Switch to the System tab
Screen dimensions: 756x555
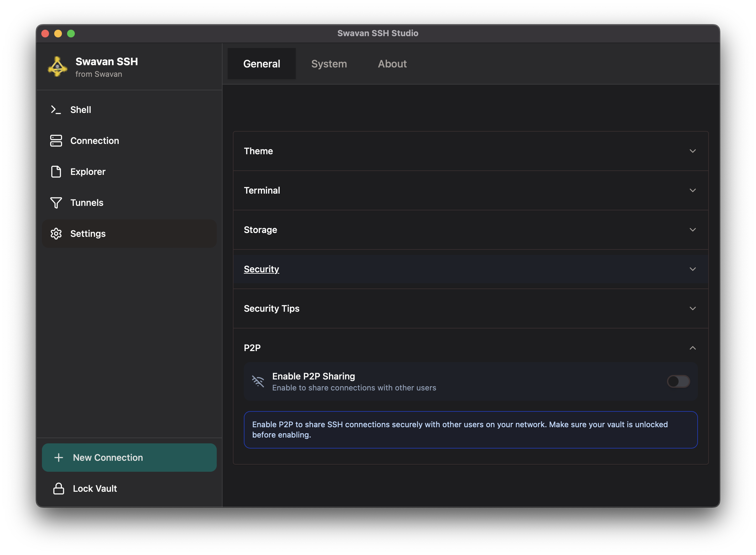(329, 64)
